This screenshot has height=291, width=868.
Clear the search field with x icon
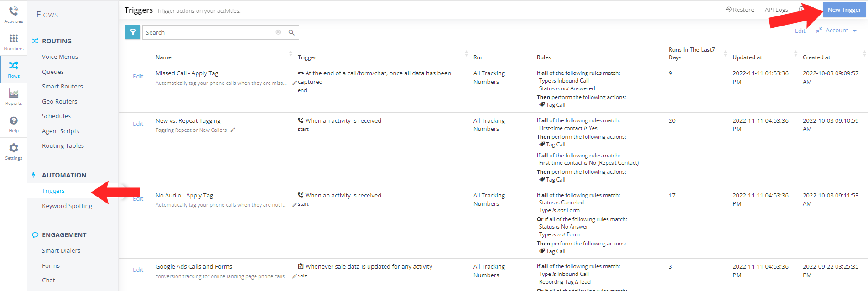[278, 32]
